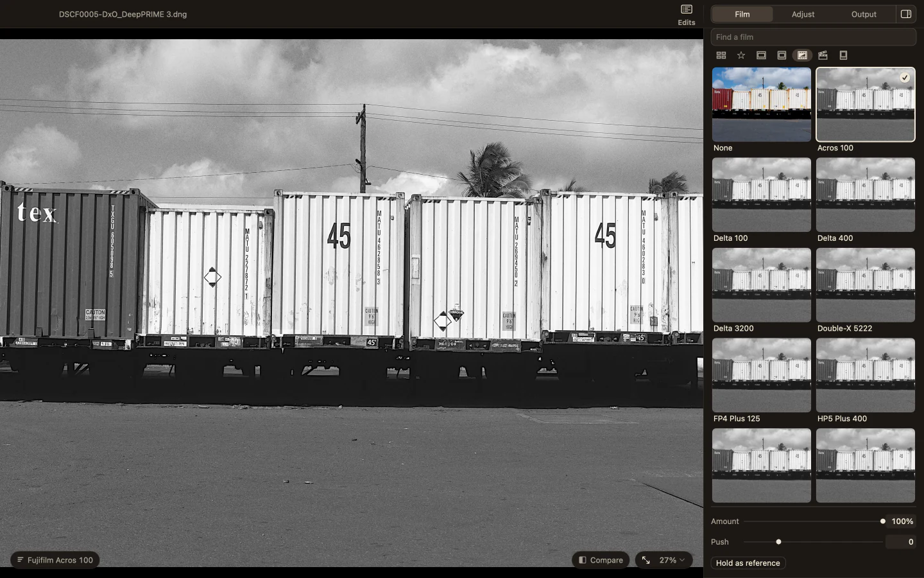Pick the Delta 3200 film preset
This screenshot has height=578, width=924.
[762, 285]
